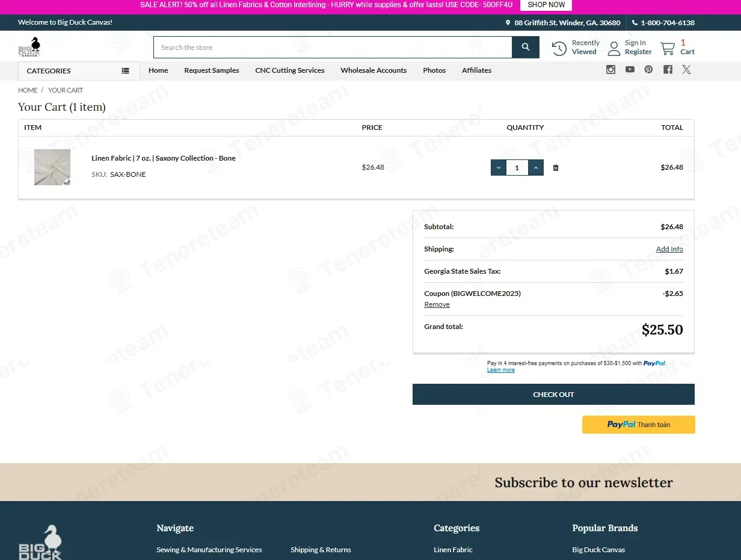Open the Instagram social icon

point(610,69)
